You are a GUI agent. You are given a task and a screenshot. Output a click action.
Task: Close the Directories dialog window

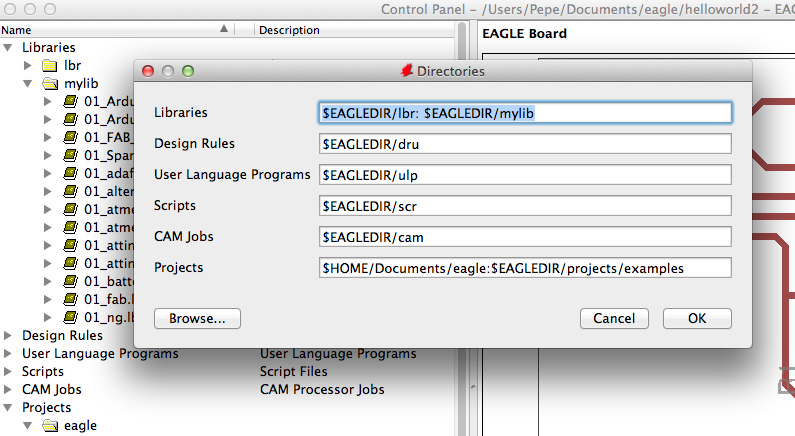[148, 71]
